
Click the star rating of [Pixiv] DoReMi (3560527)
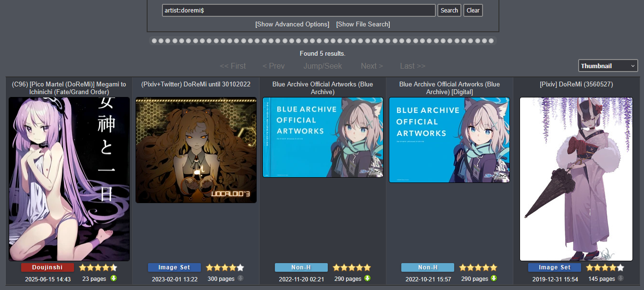(x=605, y=267)
